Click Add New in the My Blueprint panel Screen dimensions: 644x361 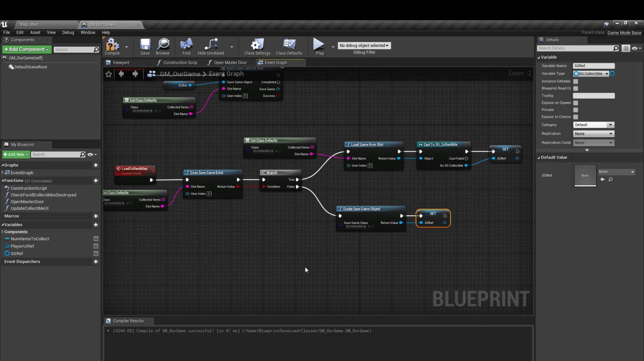[15, 154]
